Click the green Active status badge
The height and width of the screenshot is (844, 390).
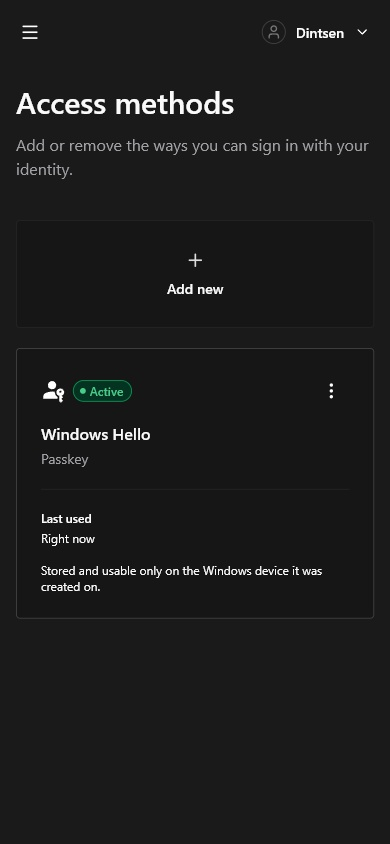[x=102, y=391]
